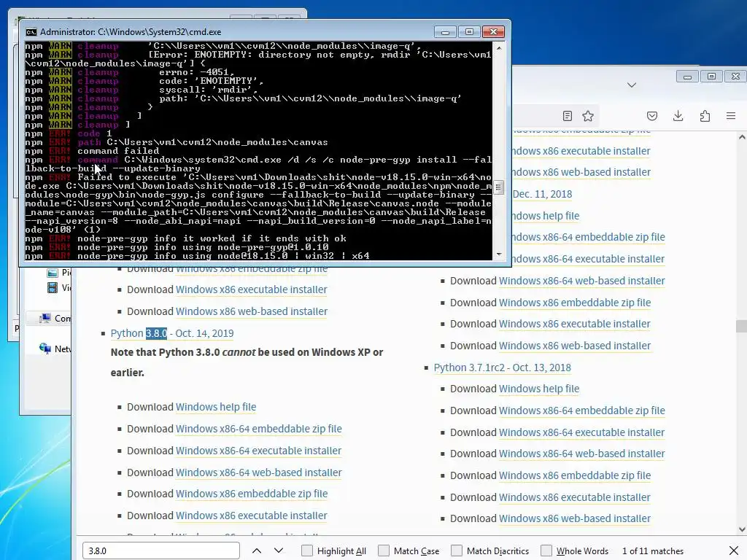Viewport: 747px width, 560px height.
Task: Go to the next find match arrow
Action: tap(279, 551)
